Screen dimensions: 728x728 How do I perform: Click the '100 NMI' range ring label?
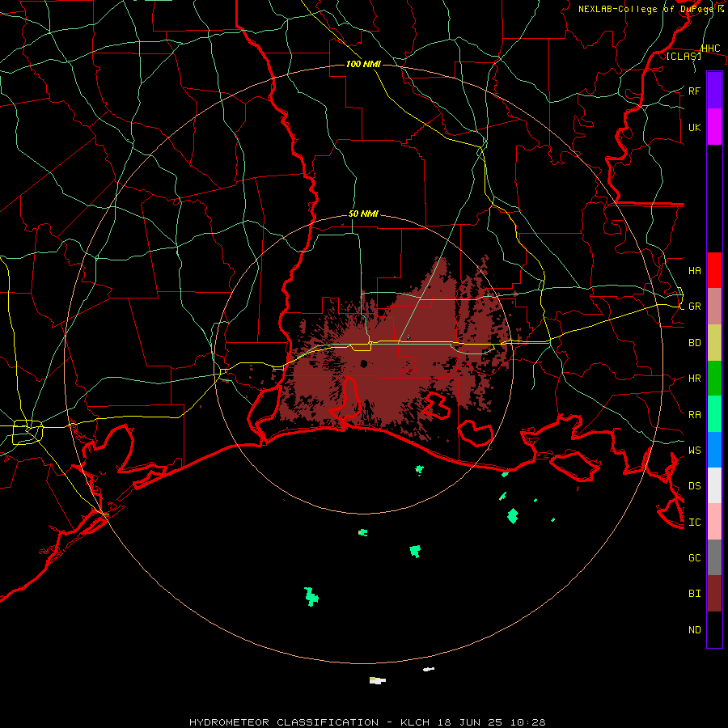pyautogui.click(x=363, y=64)
